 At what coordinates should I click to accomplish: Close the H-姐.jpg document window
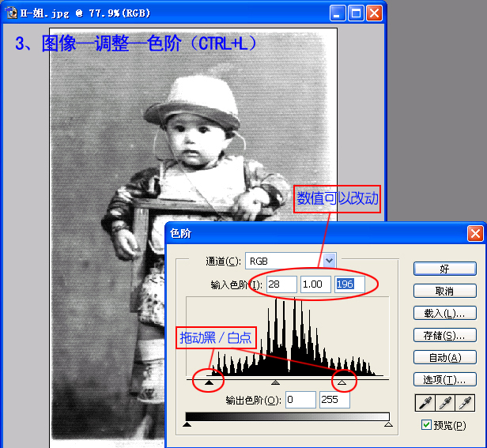coord(374,13)
